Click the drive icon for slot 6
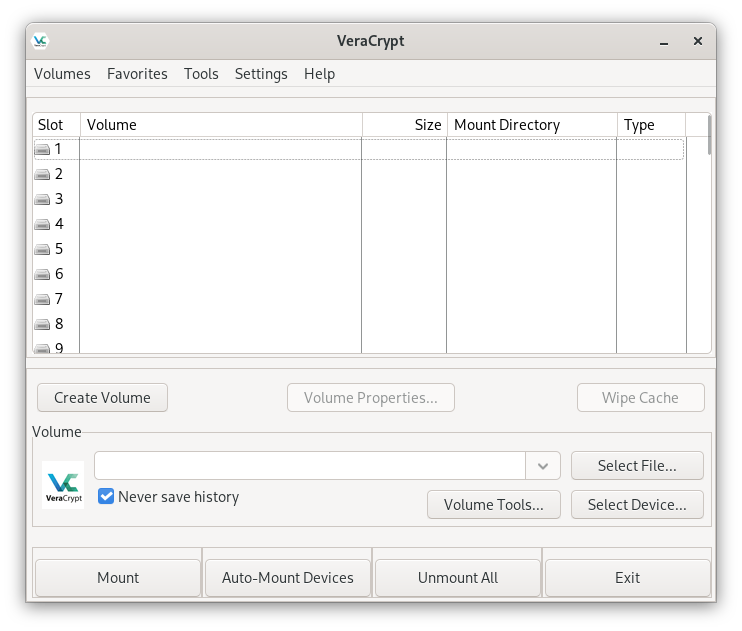 click(x=42, y=275)
